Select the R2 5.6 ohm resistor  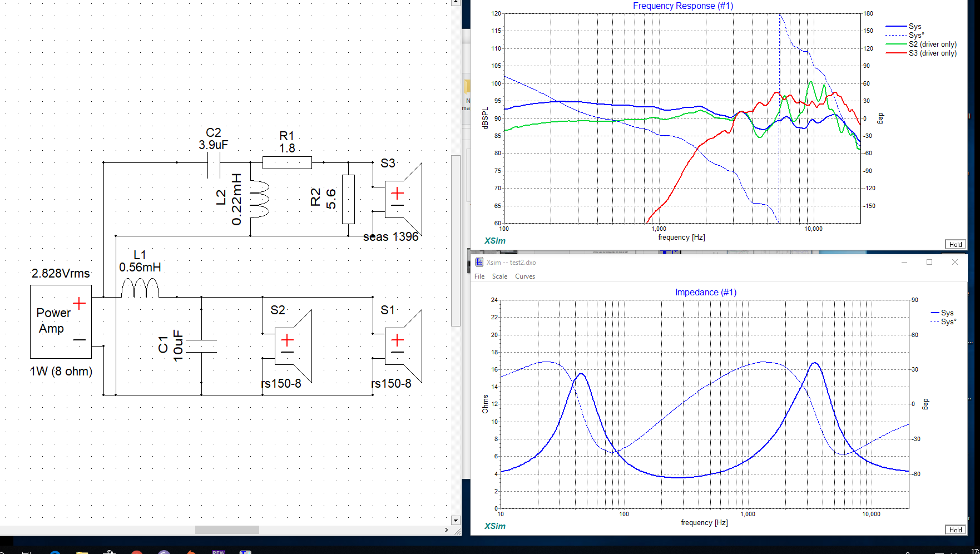(348, 199)
